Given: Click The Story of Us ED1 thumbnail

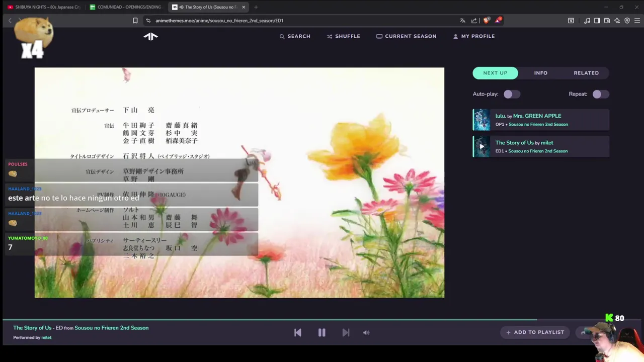Looking at the screenshot, I should (481, 146).
